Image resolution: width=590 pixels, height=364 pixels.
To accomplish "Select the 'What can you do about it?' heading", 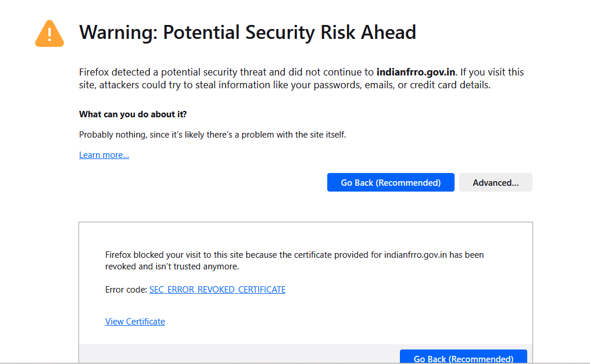I will click(x=133, y=114).
